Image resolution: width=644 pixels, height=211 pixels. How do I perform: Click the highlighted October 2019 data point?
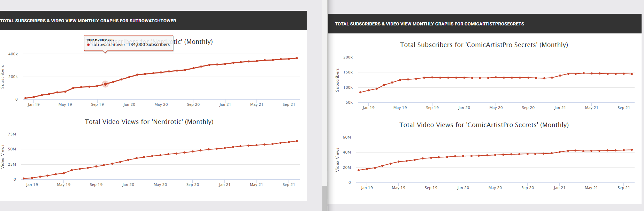(x=105, y=84)
